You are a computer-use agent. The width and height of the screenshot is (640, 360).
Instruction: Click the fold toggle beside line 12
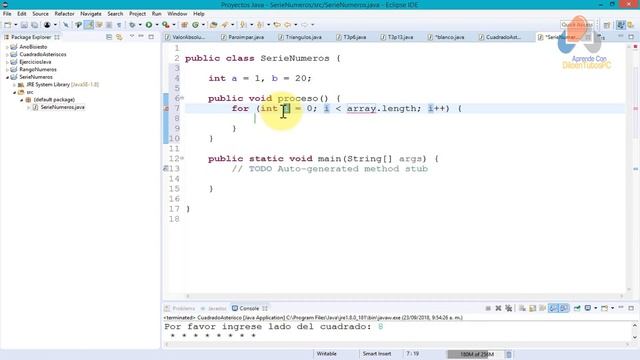(182, 158)
